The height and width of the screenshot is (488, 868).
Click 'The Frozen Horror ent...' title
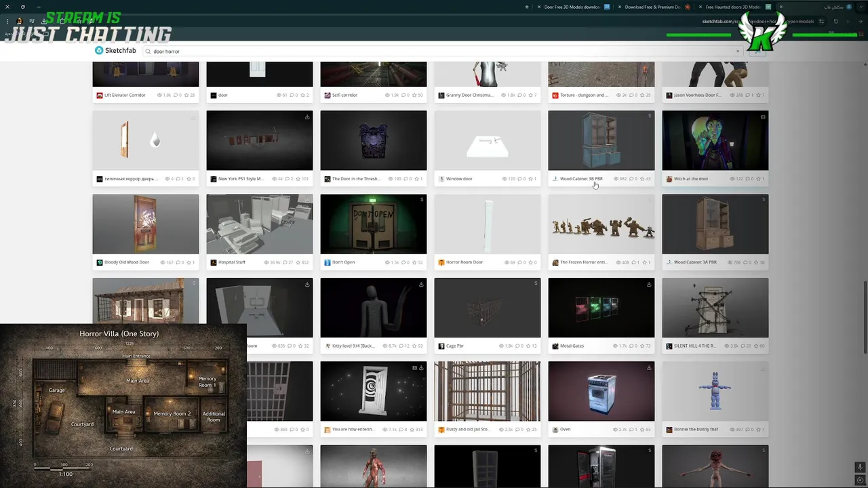click(x=583, y=262)
